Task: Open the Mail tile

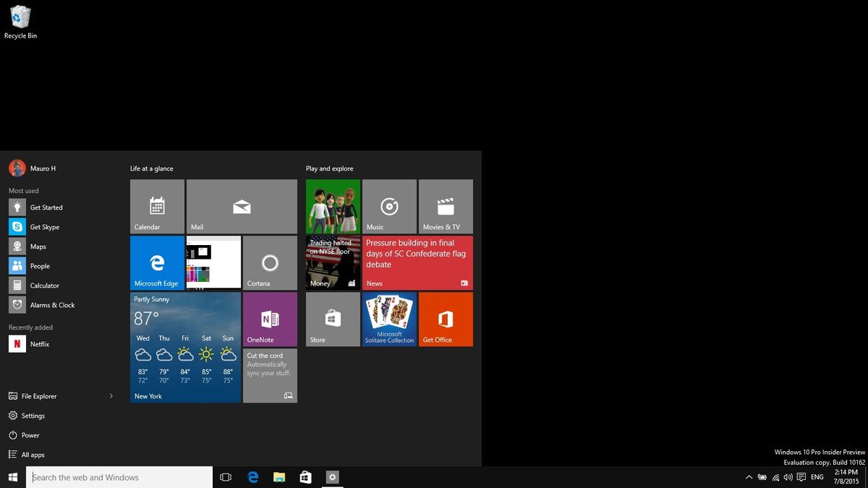Action: [241, 206]
